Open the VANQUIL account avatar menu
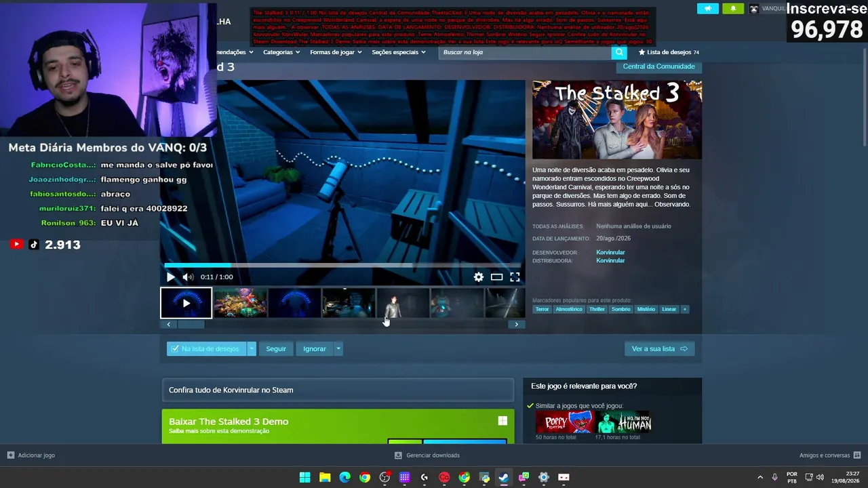Viewport: 868px width, 488px height. click(754, 9)
